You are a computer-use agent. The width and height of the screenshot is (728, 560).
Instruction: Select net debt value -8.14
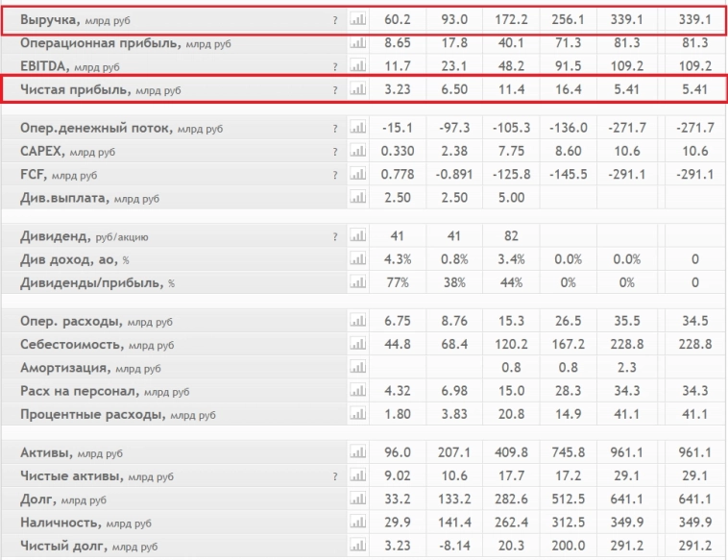click(x=454, y=546)
